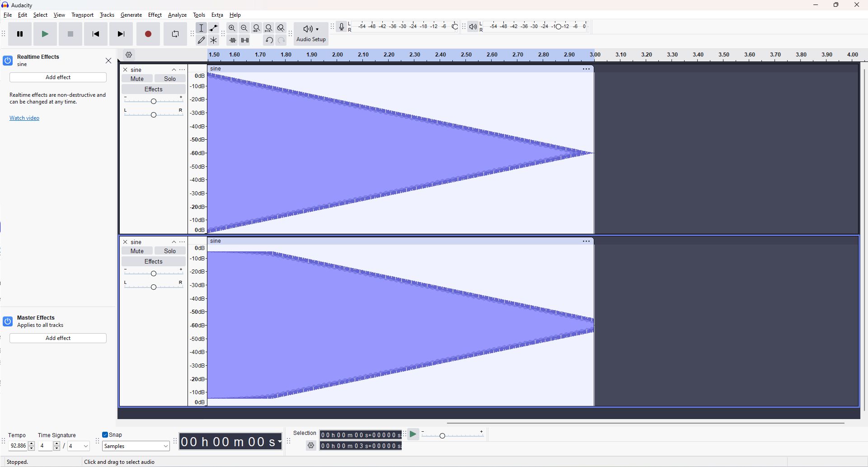Silence the selected audio icon
The width and height of the screenshot is (868, 467).
point(244,40)
